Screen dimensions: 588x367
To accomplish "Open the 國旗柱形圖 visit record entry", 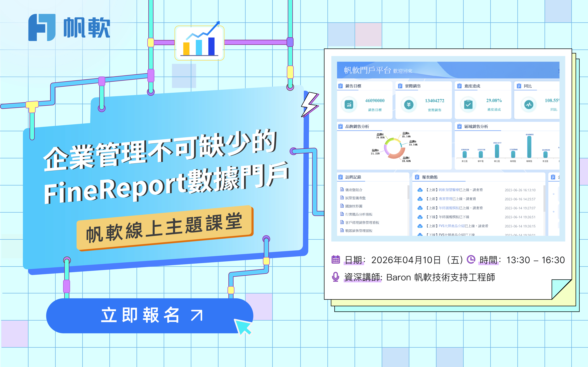I will point(354,206).
